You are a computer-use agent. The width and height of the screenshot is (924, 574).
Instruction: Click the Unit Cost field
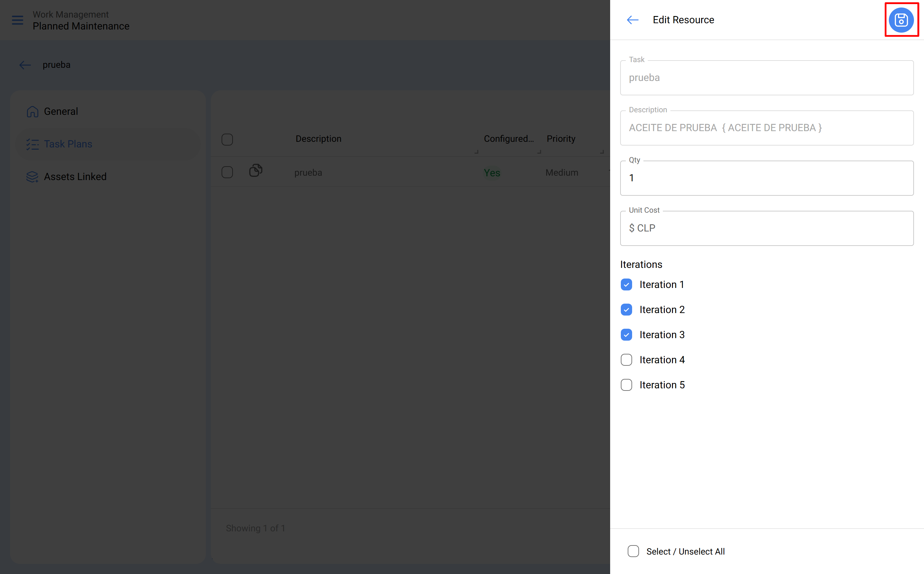(x=766, y=228)
